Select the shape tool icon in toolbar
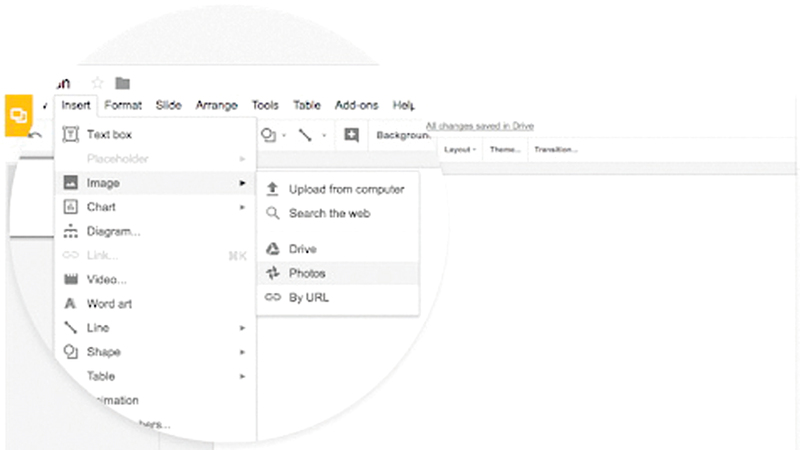The image size is (800, 450). [x=268, y=135]
